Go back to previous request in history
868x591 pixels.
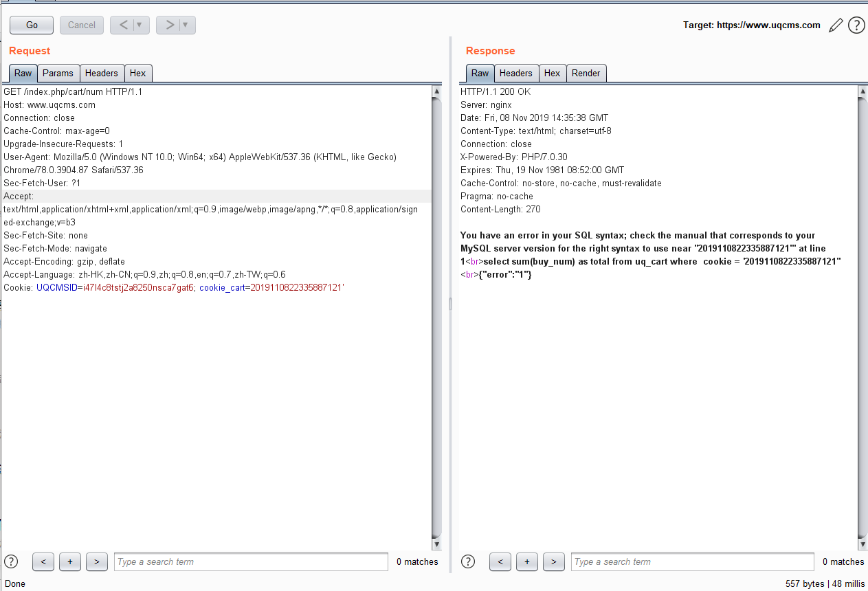(123, 25)
